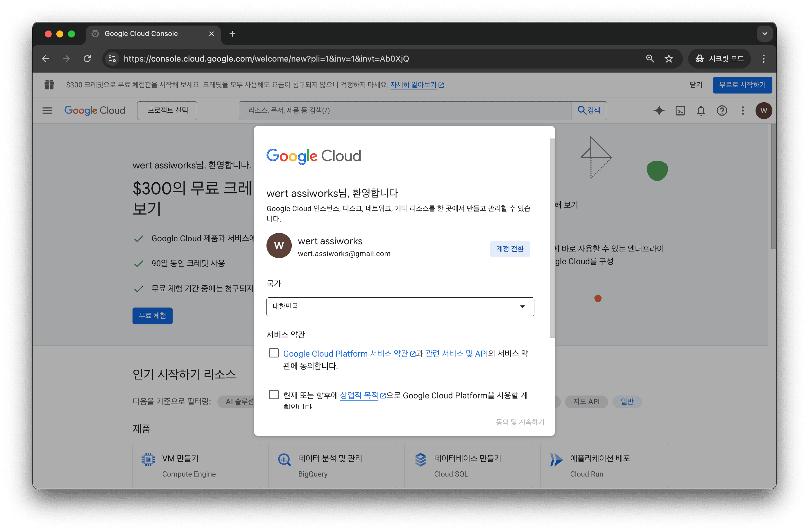Bookmark this page with the star icon
Viewport: 809px width, 532px height.
[669, 59]
